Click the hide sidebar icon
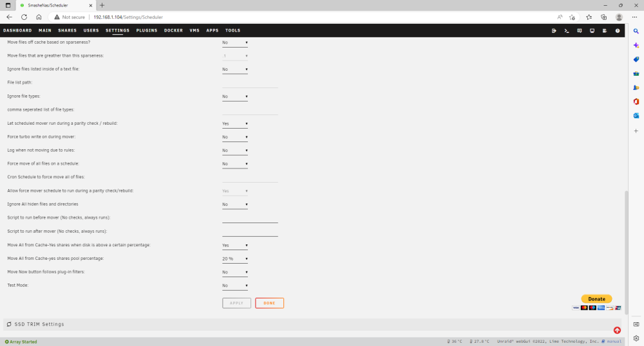 pos(636,324)
